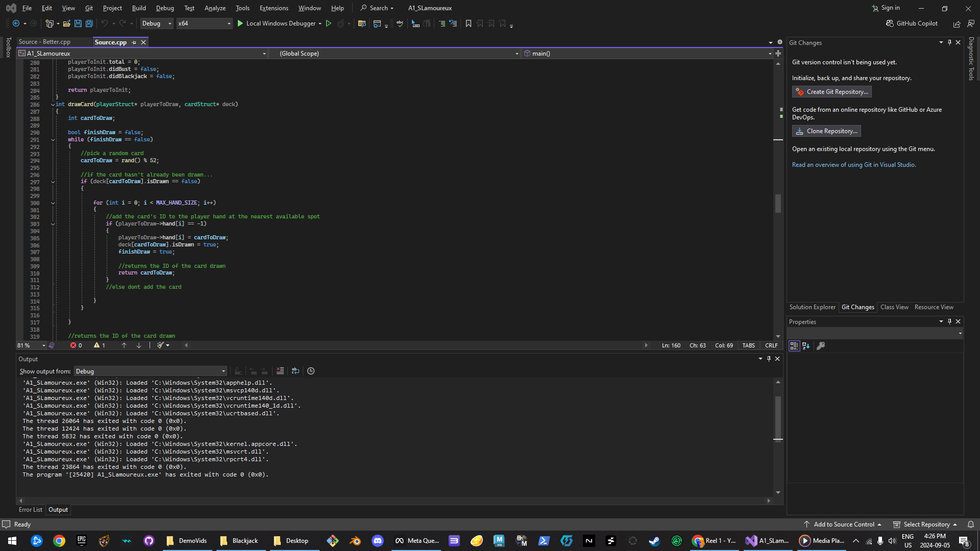Image resolution: width=980 pixels, height=551 pixels.
Task: Click the Open File folder icon
Action: (66, 23)
